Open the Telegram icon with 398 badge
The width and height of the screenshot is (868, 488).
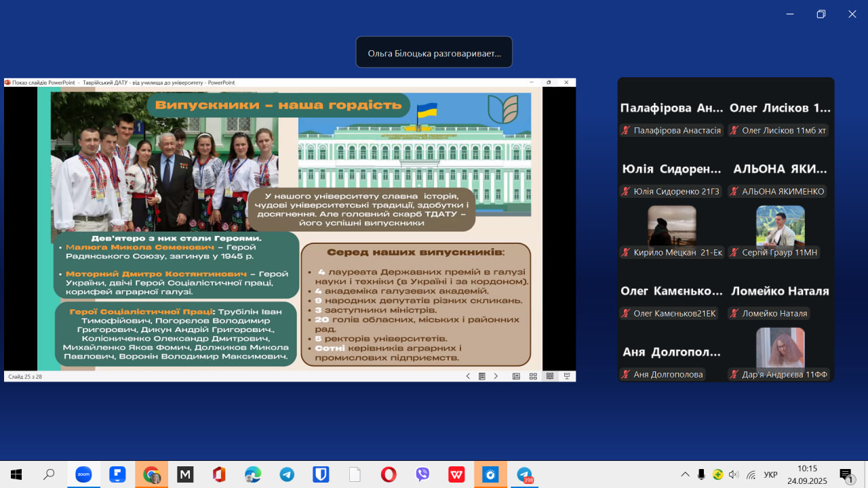tap(524, 474)
